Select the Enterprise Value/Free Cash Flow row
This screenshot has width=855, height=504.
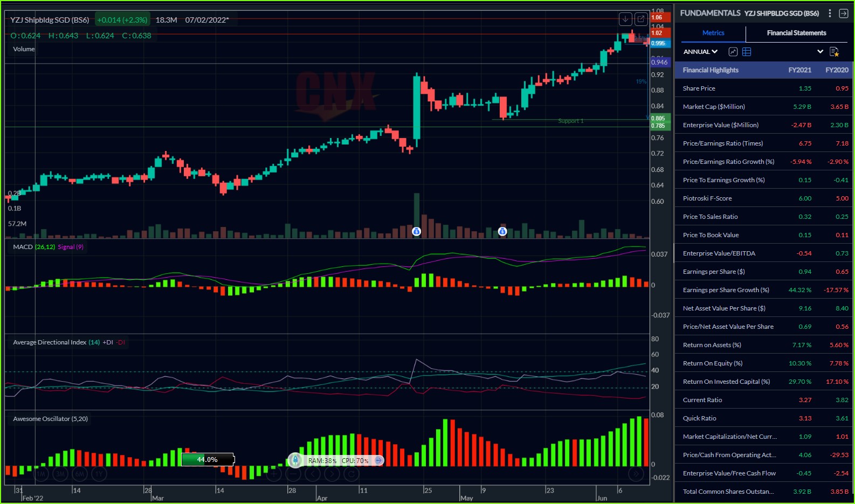click(764, 473)
